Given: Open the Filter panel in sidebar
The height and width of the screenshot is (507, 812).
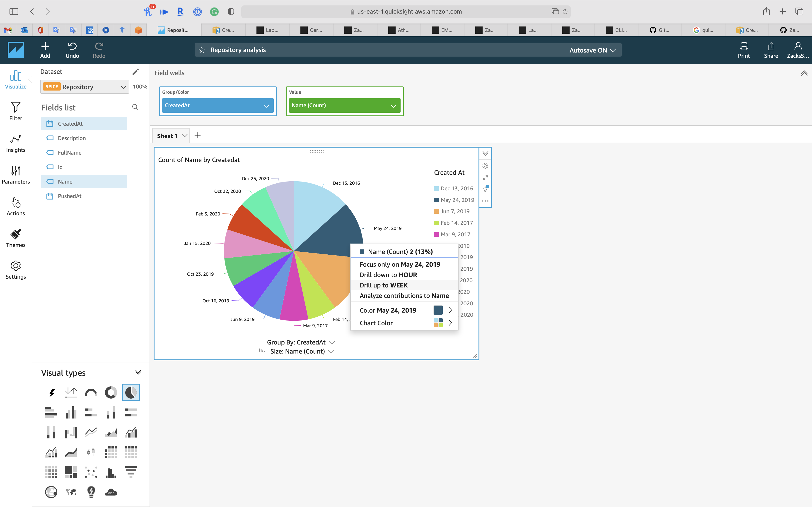Looking at the screenshot, I should [x=15, y=111].
